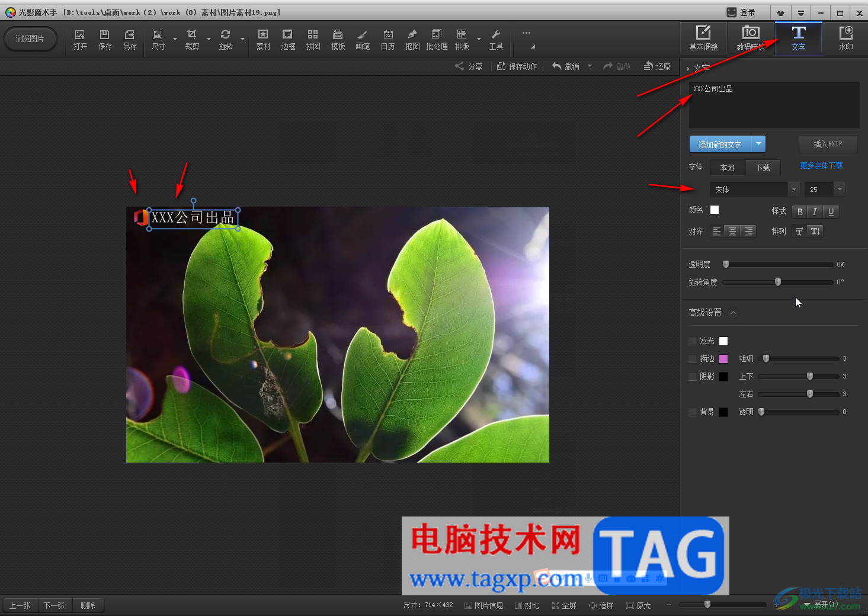Click 保存动作 save action
Screen dimensions: 868x616
click(517, 66)
